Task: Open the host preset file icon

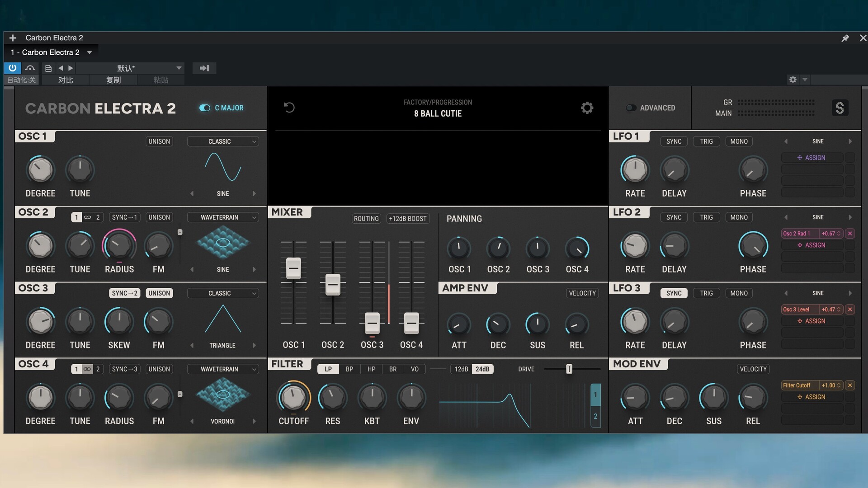Action: tap(48, 68)
